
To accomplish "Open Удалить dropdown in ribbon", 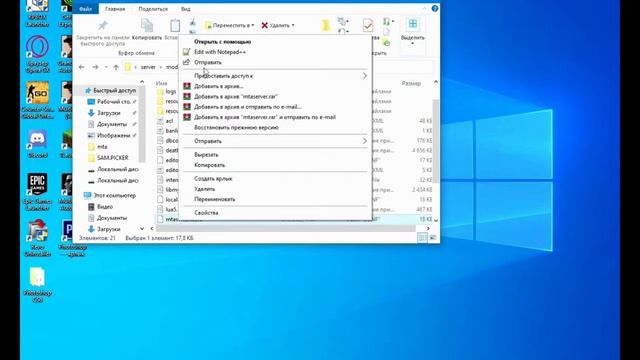I will [x=278, y=25].
